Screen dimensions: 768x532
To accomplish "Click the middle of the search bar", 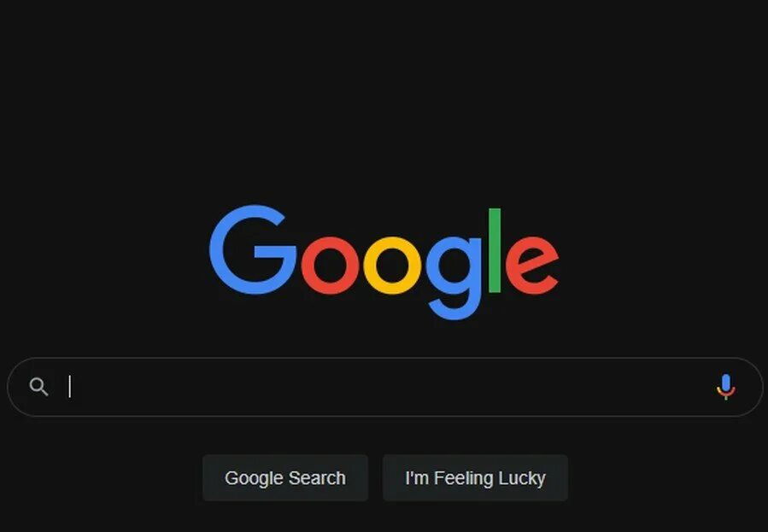I will (x=385, y=387).
